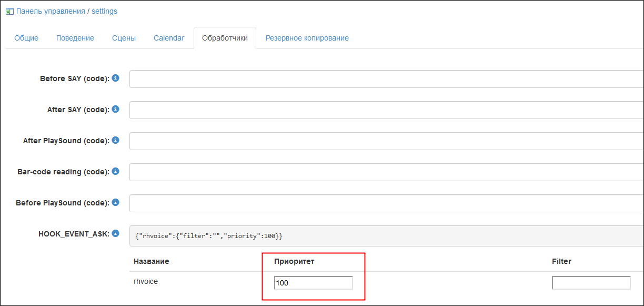Click info icon beside Before PlaySound

point(116,202)
